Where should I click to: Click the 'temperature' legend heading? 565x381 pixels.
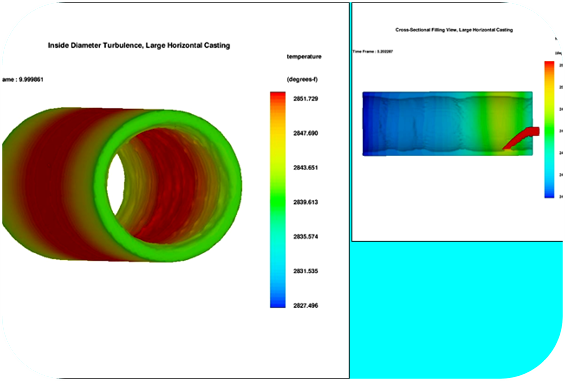click(304, 57)
